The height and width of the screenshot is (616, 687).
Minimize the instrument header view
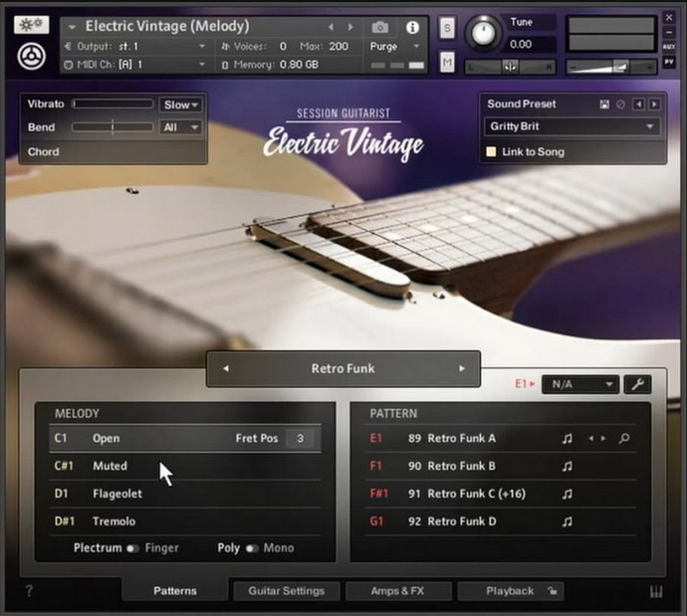669,32
